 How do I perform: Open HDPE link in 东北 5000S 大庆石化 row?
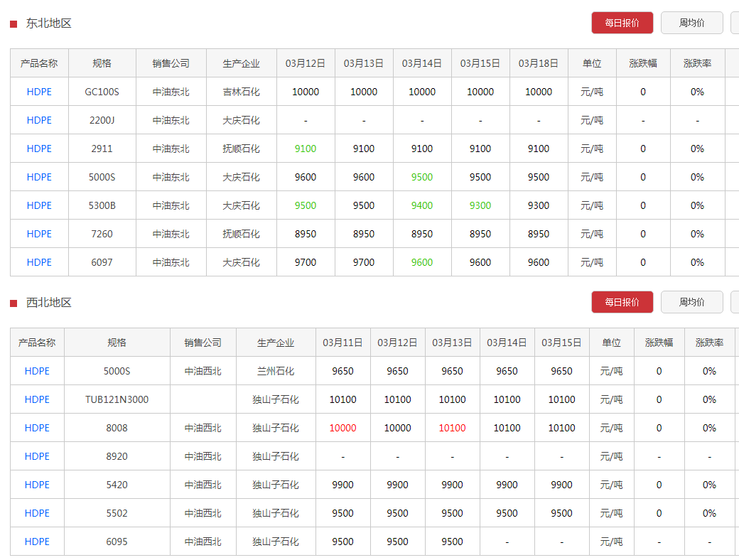point(39,177)
